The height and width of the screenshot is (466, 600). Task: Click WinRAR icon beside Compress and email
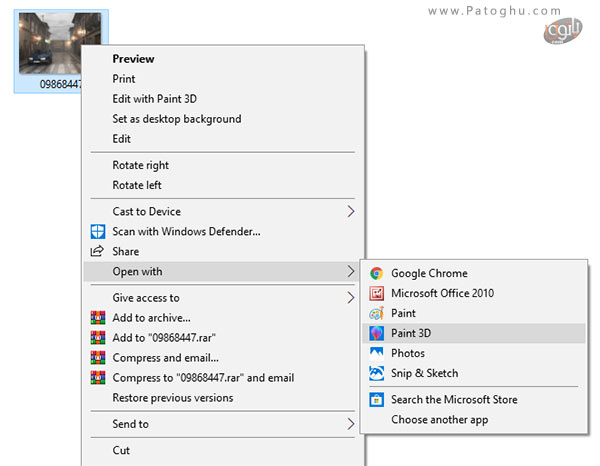click(x=98, y=357)
